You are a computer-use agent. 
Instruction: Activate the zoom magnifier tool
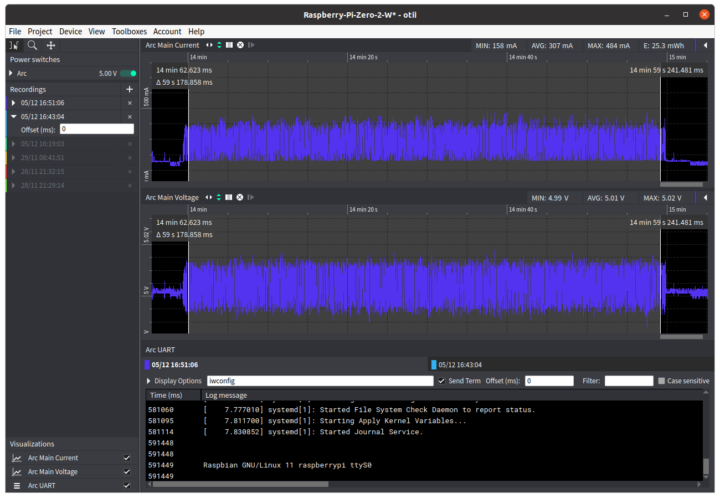pyautogui.click(x=32, y=45)
